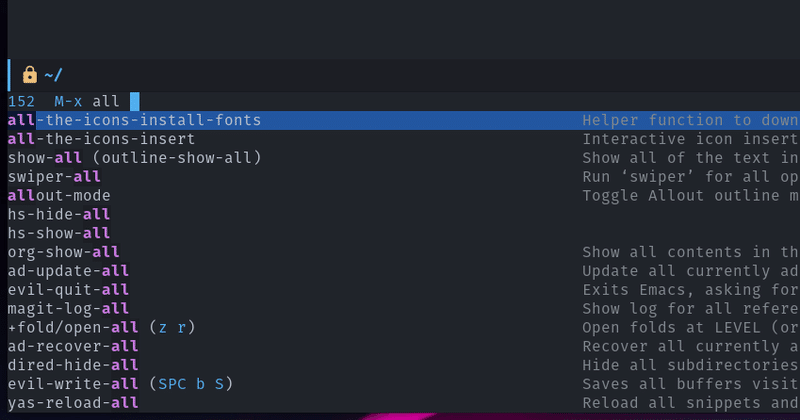Click the ~/ directory path in modeline

(53, 76)
